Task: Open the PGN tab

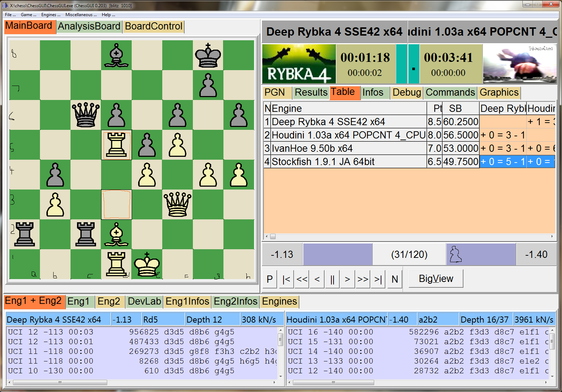Action: pyautogui.click(x=277, y=92)
